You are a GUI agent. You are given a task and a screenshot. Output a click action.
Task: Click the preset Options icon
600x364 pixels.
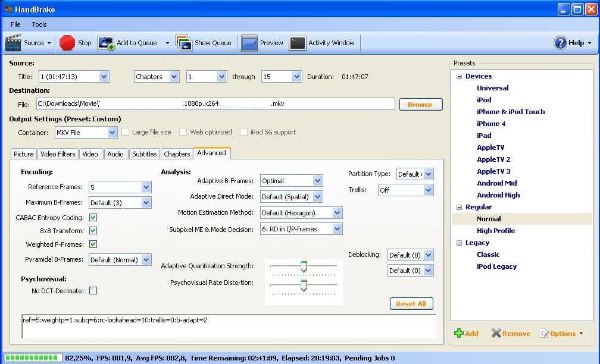point(544,334)
